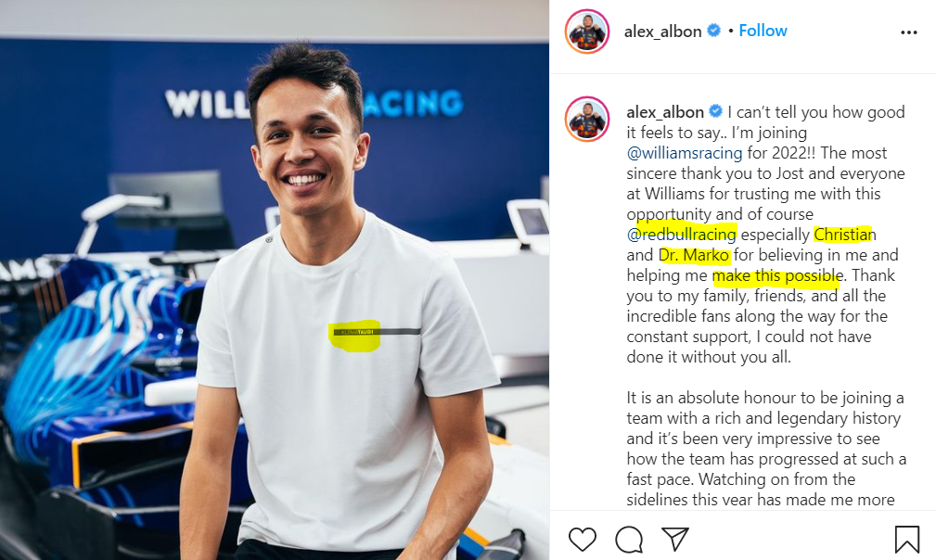Save the post with the bookmark icon

click(906, 539)
